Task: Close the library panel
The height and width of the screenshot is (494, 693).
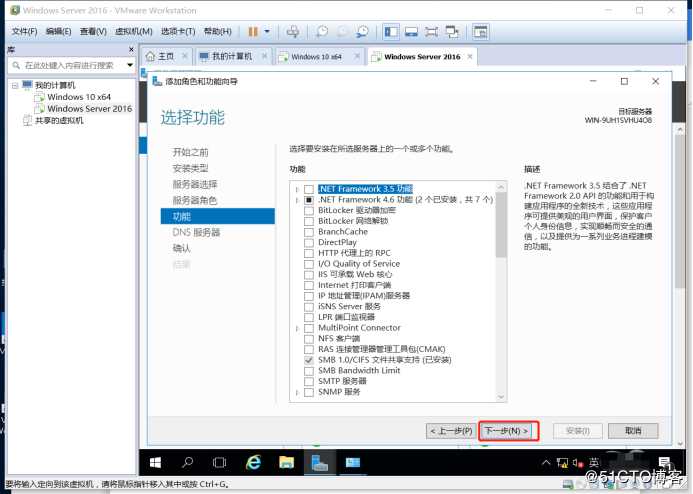Action: 131,49
